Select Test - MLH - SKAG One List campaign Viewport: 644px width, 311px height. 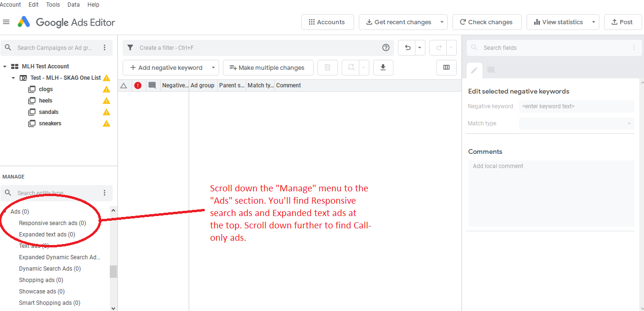66,78
